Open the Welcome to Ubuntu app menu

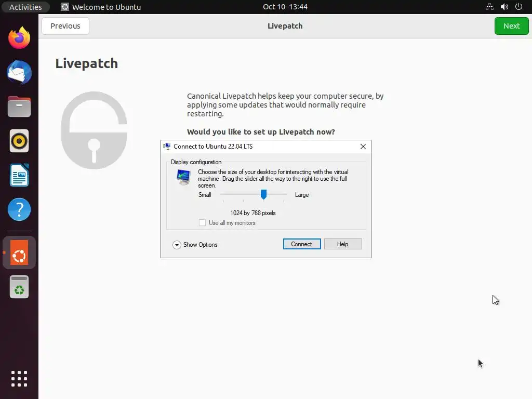(101, 7)
